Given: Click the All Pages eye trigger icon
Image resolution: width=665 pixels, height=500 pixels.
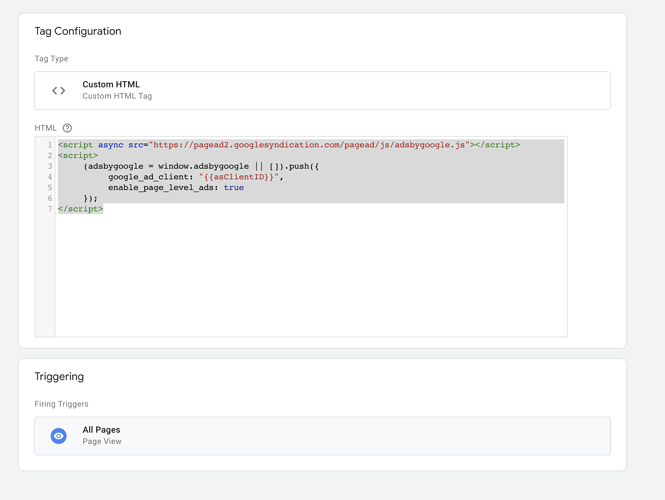Looking at the screenshot, I should [59, 436].
